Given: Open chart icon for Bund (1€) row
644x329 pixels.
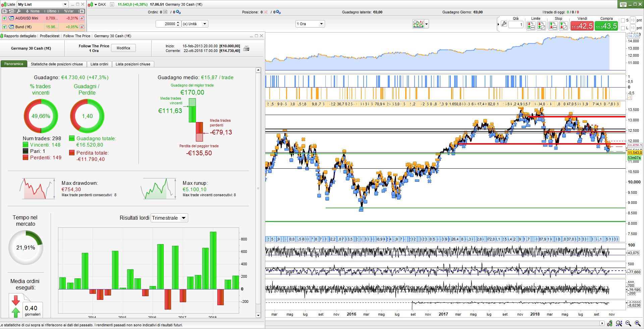Looking at the screenshot, I should pyautogui.click(x=11, y=27).
